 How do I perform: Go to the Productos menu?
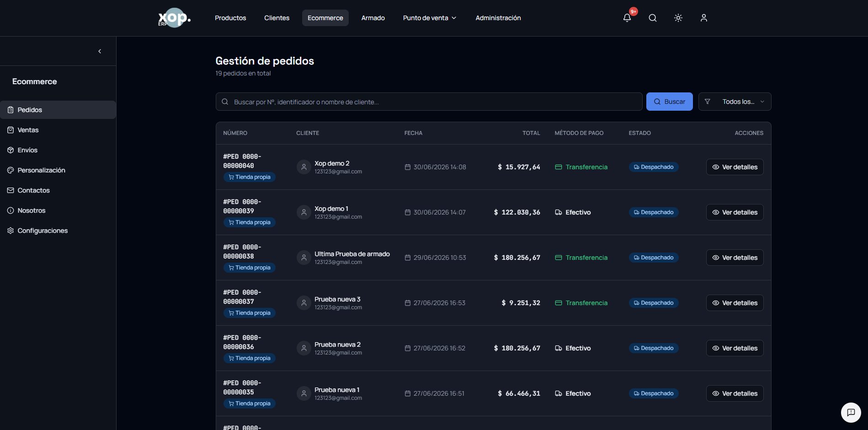click(230, 18)
